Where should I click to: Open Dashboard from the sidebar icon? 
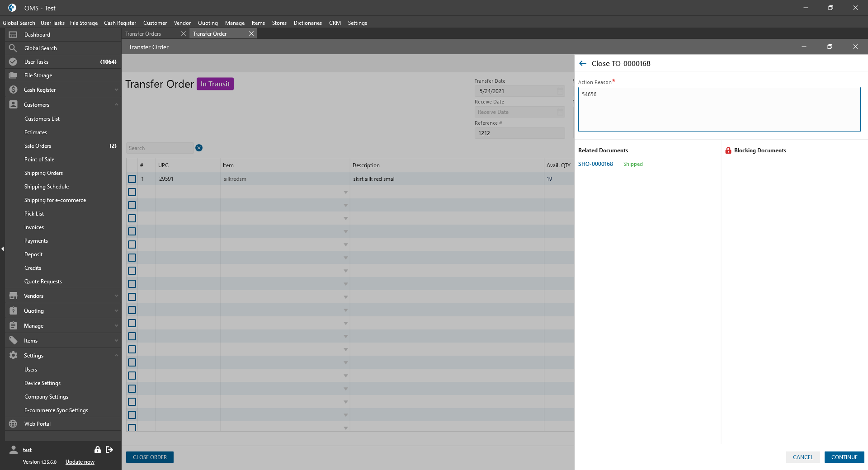click(x=13, y=35)
